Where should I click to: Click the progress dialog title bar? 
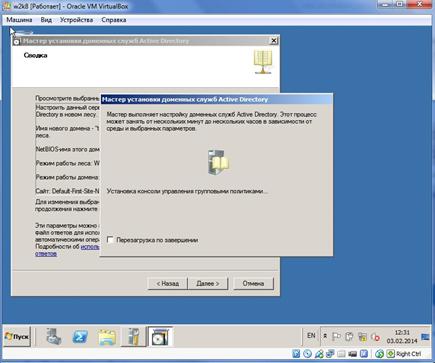point(217,99)
